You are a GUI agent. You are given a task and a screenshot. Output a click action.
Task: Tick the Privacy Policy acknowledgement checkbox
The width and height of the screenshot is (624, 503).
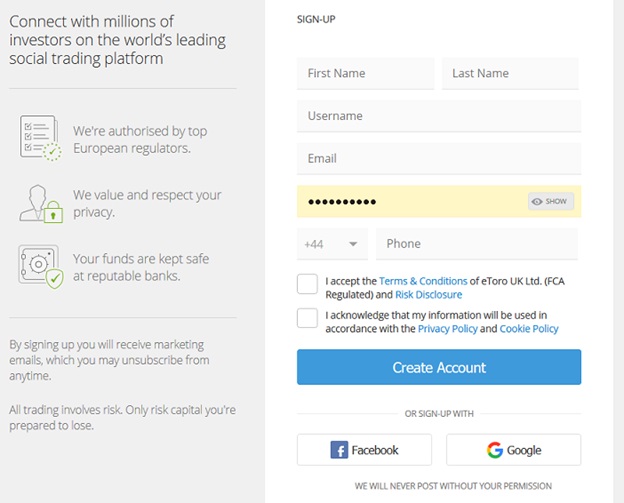click(307, 318)
